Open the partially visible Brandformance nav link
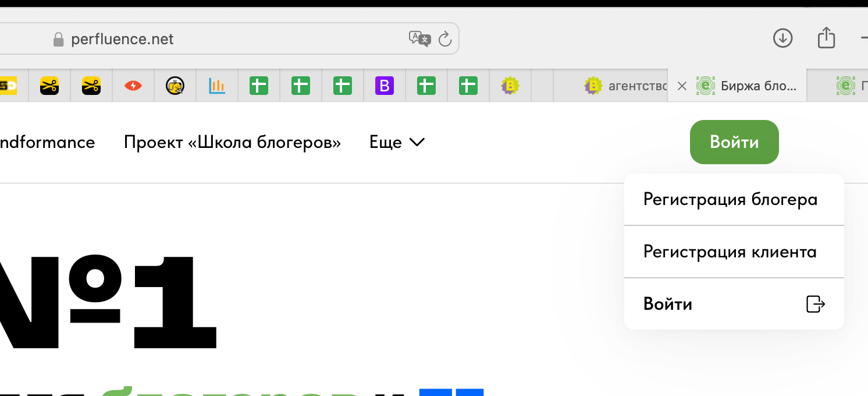Image resolution: width=868 pixels, height=396 pixels. 47,143
